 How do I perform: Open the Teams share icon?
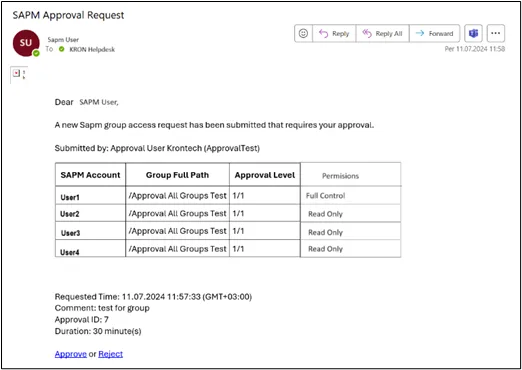tap(473, 33)
